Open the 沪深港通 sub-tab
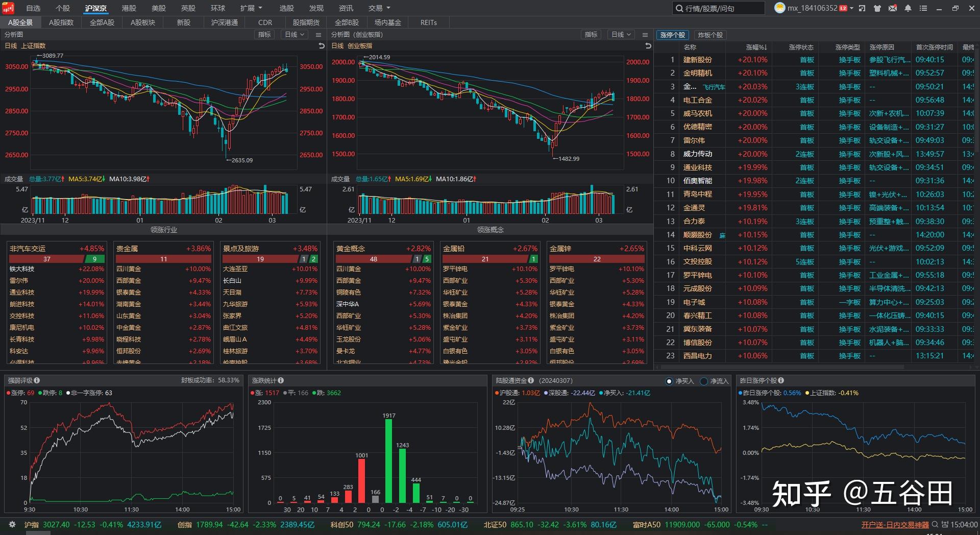980x535 pixels. [x=225, y=22]
